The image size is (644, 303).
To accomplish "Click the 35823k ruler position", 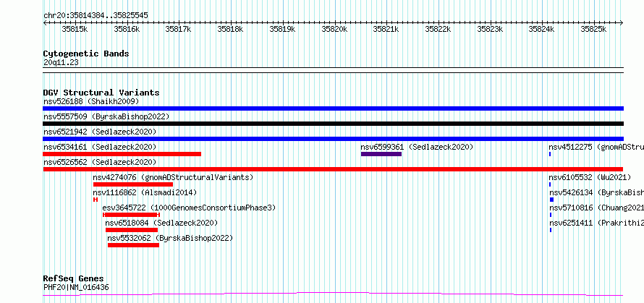I will tap(490, 29).
